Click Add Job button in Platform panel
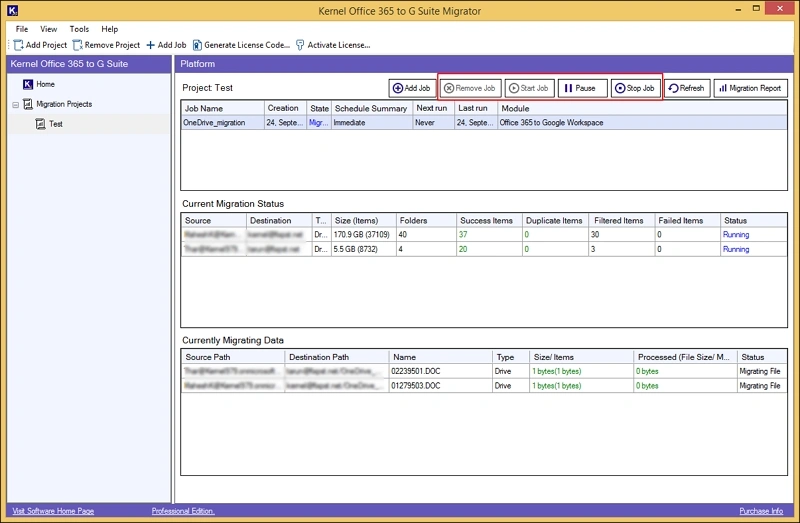This screenshot has width=800, height=523. click(411, 88)
